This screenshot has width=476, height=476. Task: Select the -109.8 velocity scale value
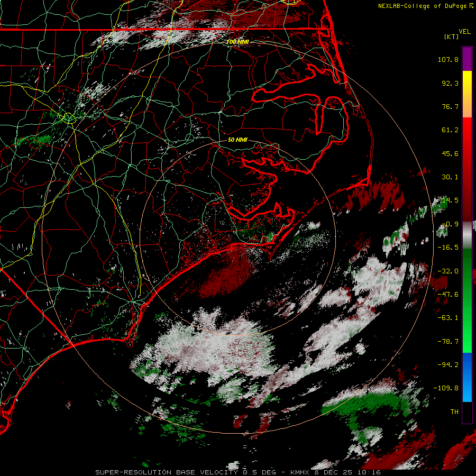click(x=446, y=388)
